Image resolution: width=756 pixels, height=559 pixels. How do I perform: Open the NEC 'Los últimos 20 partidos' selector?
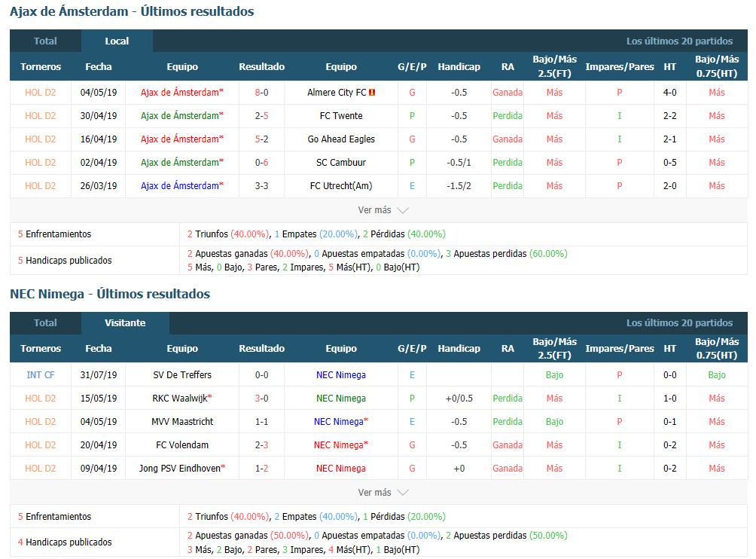[679, 323]
